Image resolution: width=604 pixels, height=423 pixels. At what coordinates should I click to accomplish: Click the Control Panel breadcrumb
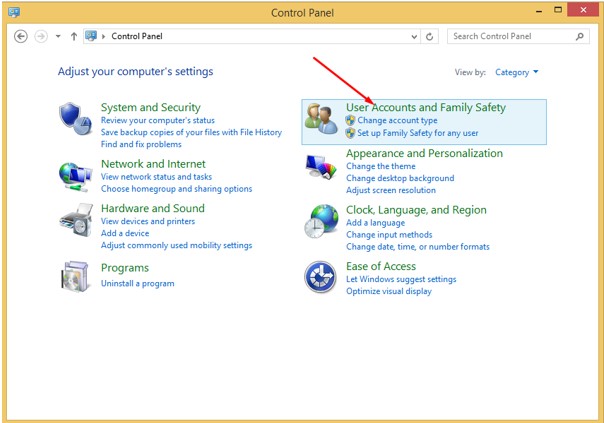[137, 36]
